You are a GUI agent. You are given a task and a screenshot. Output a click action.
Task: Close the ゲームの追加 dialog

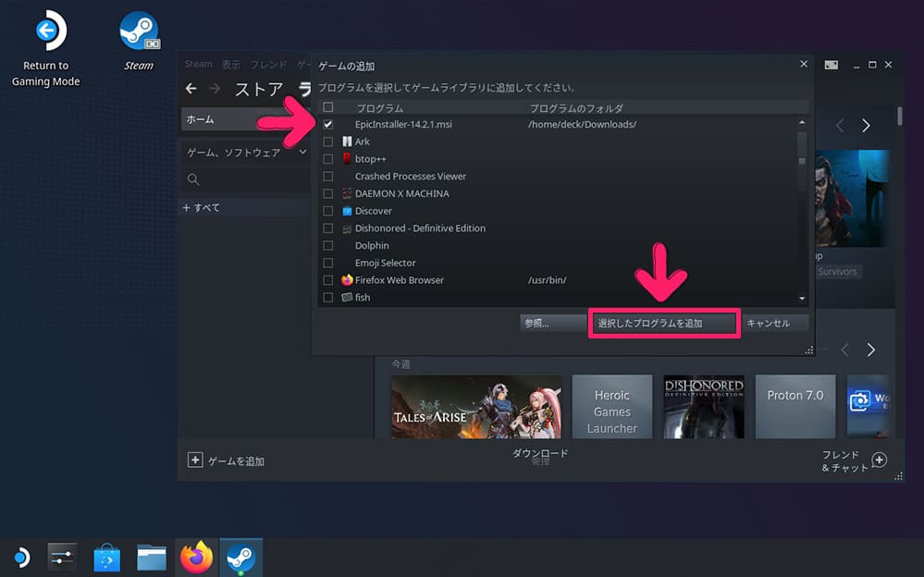click(x=804, y=64)
